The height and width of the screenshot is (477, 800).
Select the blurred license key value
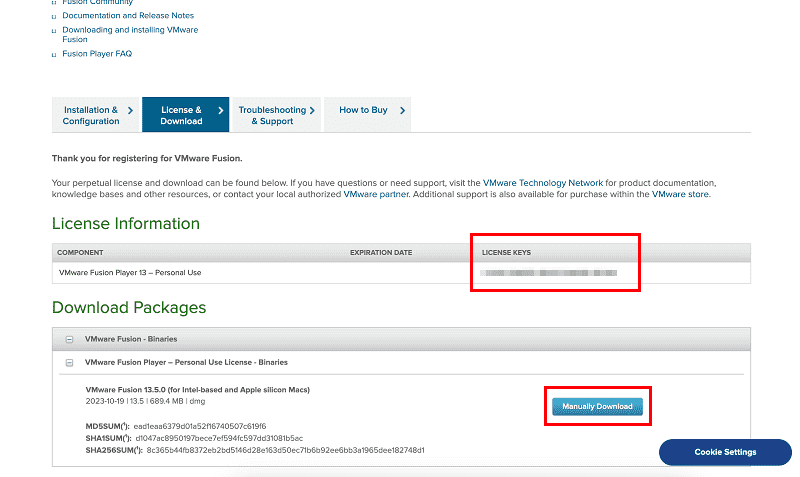(x=548, y=273)
